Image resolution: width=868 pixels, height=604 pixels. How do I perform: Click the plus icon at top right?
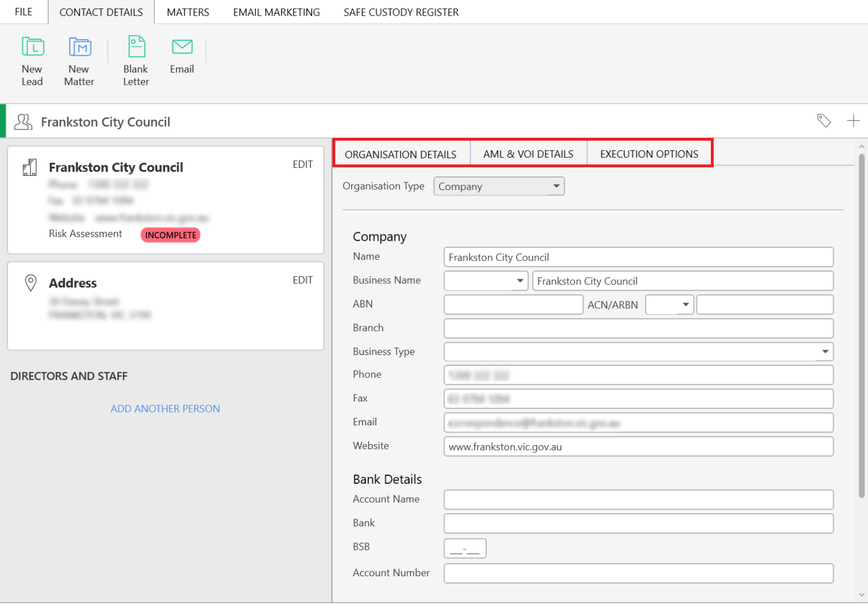point(852,121)
